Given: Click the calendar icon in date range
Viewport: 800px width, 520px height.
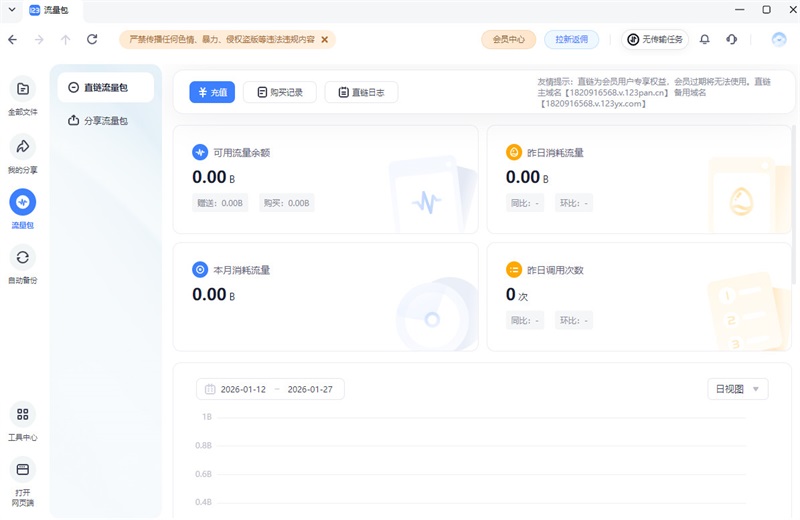Looking at the screenshot, I should [210, 389].
